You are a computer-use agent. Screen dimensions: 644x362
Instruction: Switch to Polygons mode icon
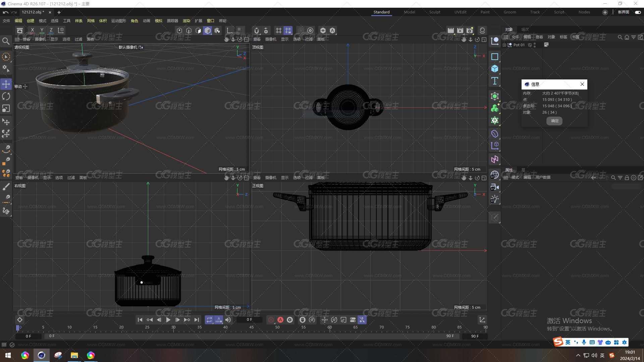point(198,31)
